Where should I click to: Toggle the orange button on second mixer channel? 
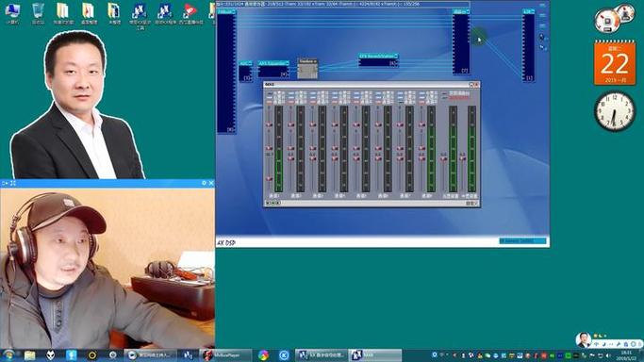point(291,102)
